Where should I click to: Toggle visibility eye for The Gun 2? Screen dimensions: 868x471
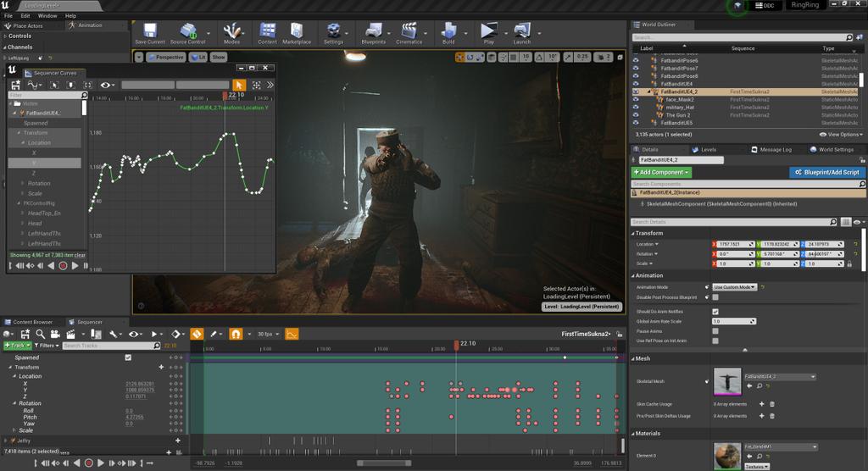click(x=636, y=115)
